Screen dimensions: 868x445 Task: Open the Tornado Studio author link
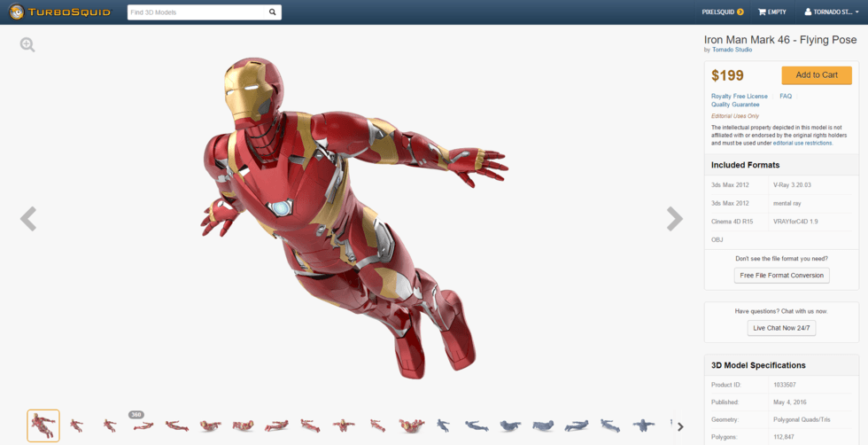click(732, 50)
